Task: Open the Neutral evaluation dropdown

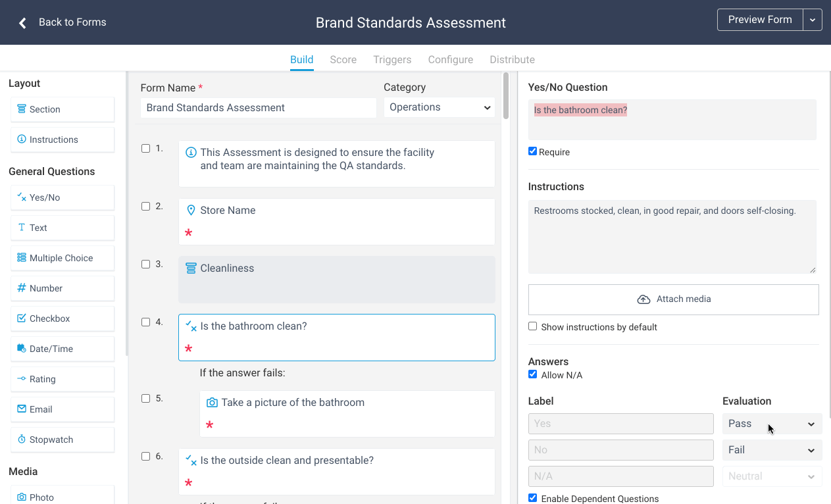Action: click(772, 476)
